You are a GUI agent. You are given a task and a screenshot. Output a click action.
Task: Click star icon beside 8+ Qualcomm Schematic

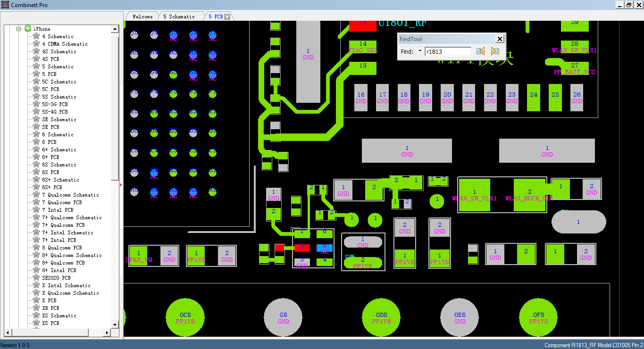(36, 255)
